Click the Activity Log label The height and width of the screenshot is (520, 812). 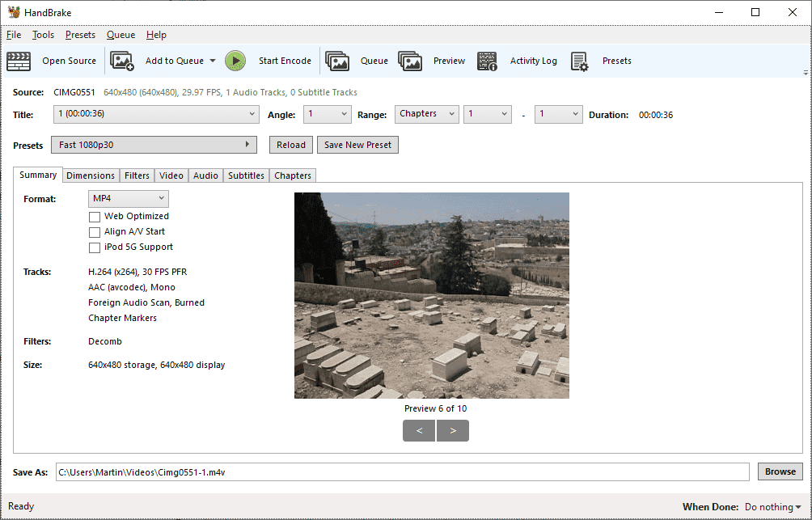pos(534,61)
